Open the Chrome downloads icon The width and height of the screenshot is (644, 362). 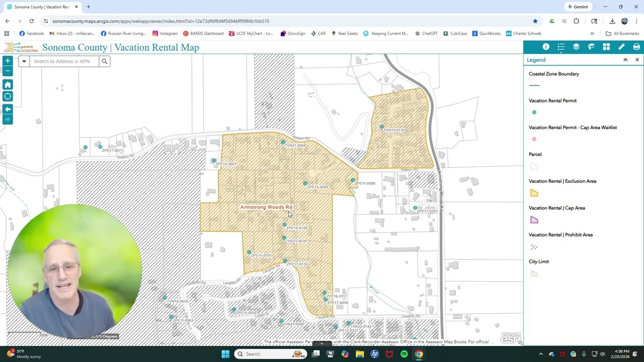click(x=612, y=21)
